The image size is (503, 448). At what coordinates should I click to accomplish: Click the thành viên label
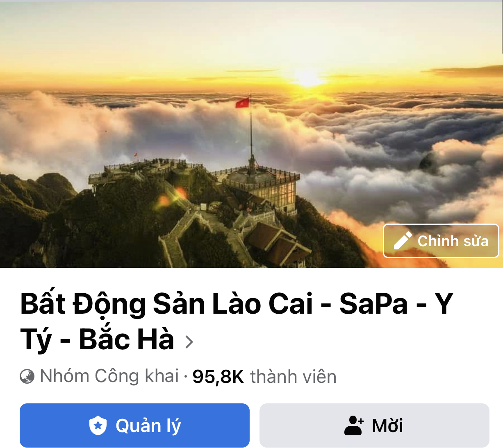[293, 377]
